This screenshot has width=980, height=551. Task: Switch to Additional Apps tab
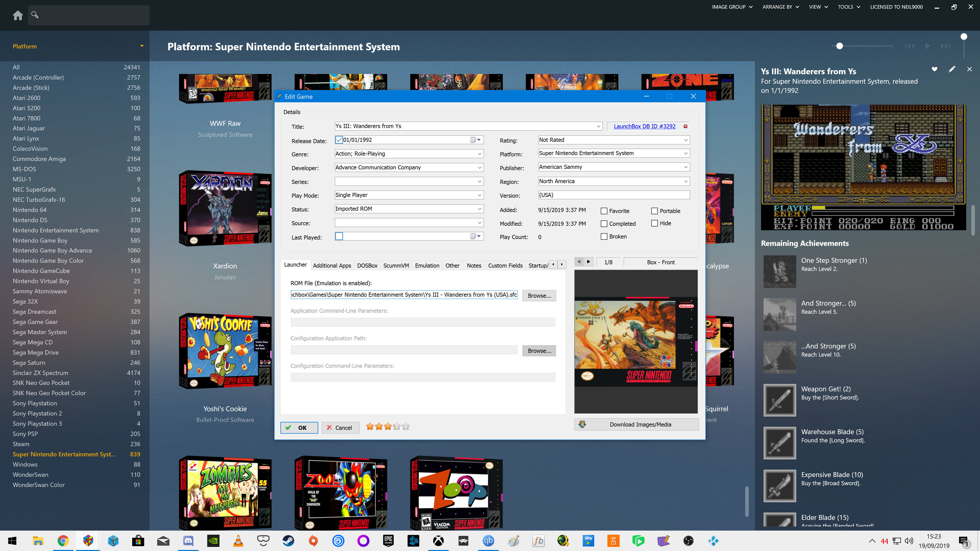[x=332, y=265]
